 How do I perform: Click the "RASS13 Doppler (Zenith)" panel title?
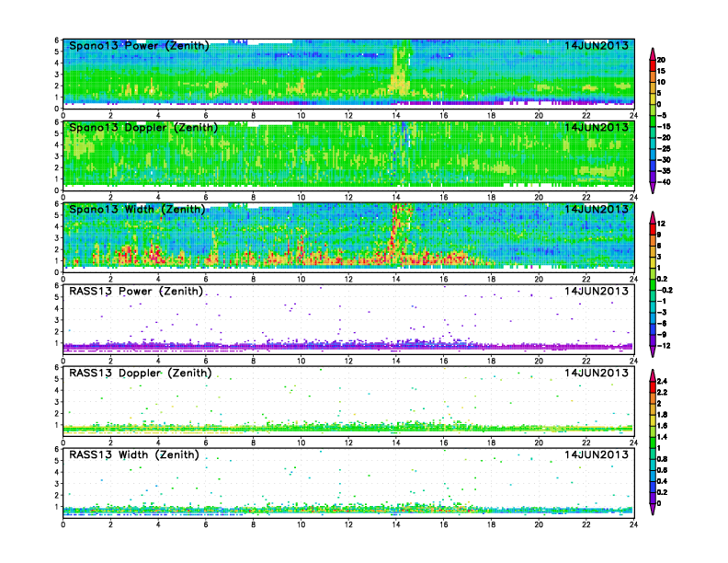[141, 373]
